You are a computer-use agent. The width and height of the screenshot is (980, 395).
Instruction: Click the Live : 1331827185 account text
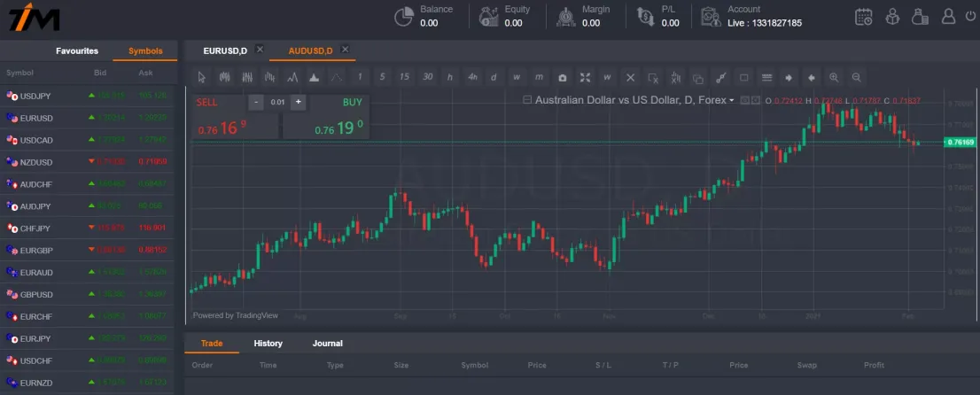click(x=765, y=23)
